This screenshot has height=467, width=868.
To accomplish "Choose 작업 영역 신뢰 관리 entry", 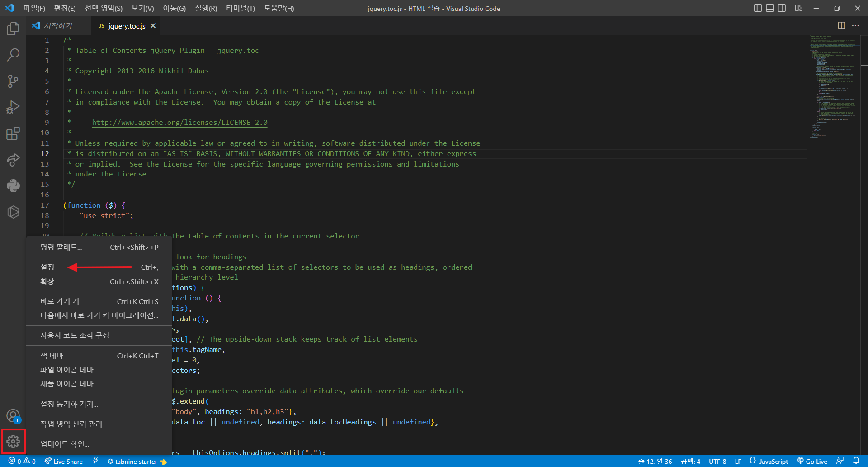I will 99,424.
